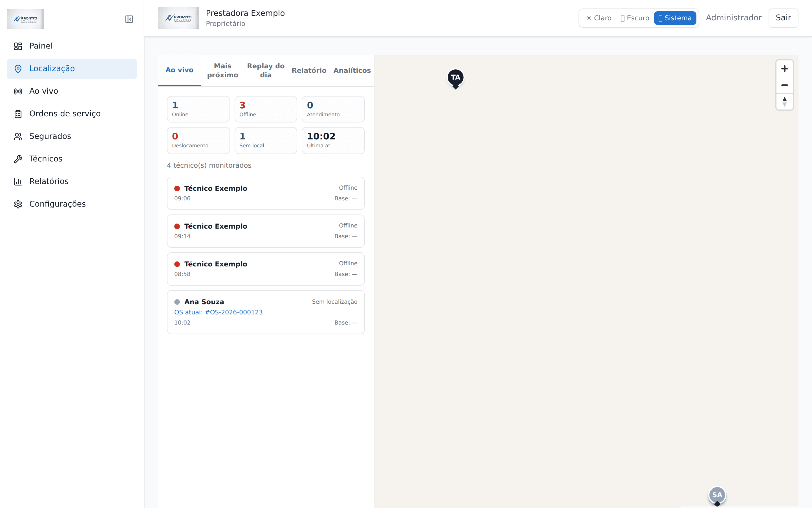Click the Online count card
This screenshot has width=812, height=508.
(198, 109)
